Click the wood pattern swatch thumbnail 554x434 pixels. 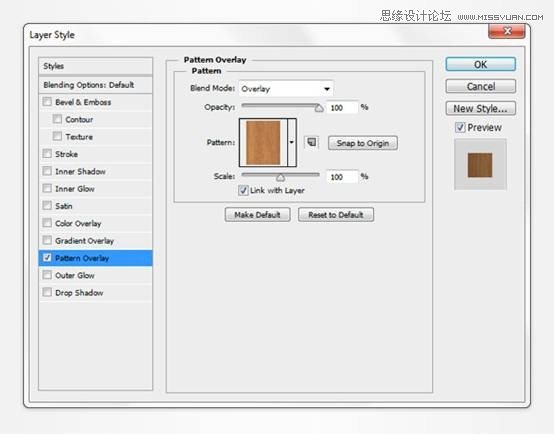coord(263,142)
